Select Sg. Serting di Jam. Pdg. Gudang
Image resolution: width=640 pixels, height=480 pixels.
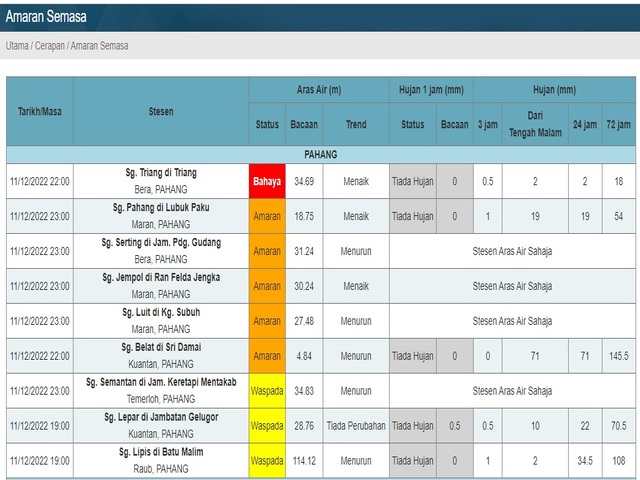[x=161, y=243]
